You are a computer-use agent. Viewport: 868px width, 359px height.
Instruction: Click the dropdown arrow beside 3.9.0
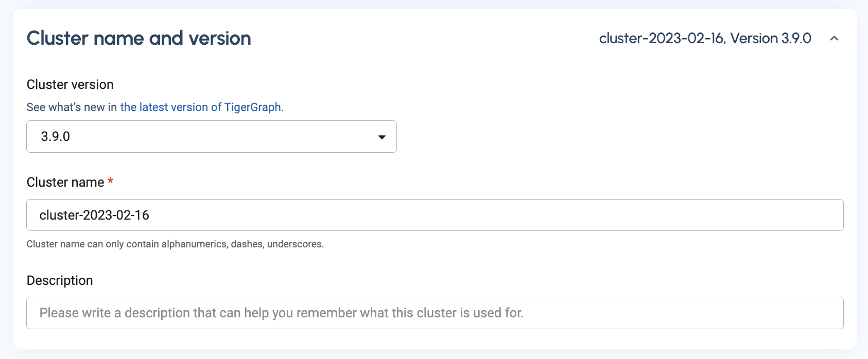[x=381, y=136]
